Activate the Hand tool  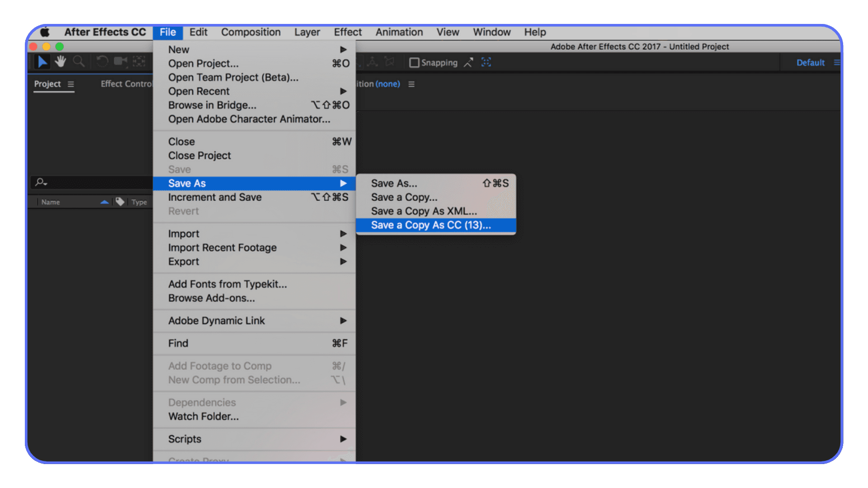60,61
